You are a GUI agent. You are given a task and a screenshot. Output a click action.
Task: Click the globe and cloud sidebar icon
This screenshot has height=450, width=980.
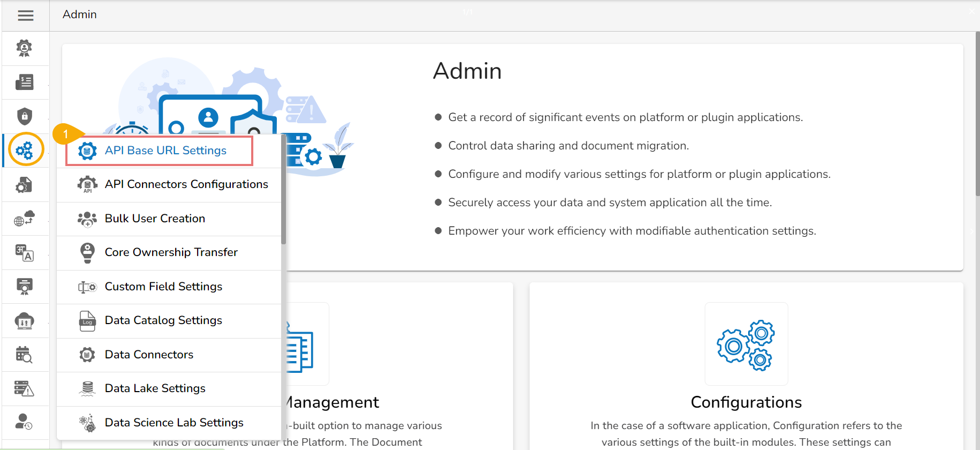pos(25,219)
